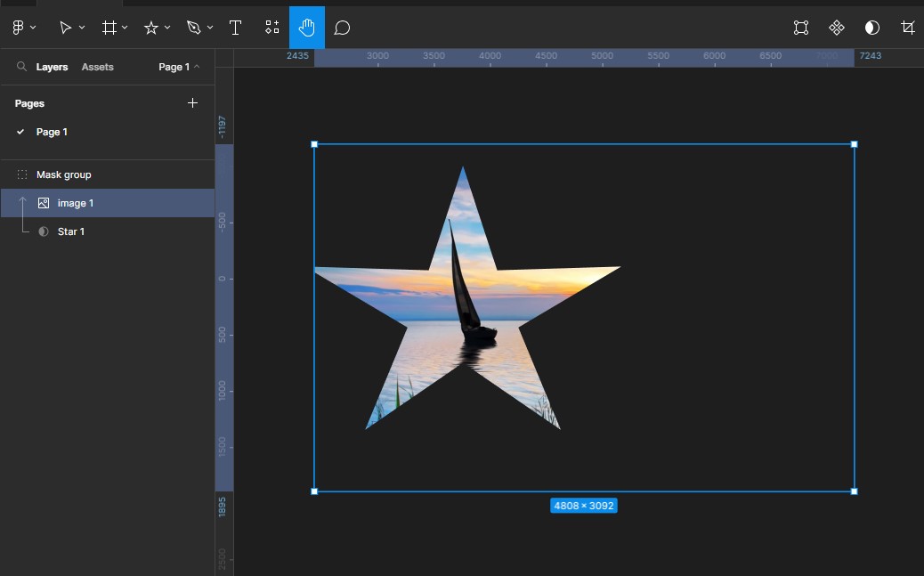The width and height of the screenshot is (924, 576).
Task: Collapse the Page 1 pages dropdown
Action: click(179, 67)
